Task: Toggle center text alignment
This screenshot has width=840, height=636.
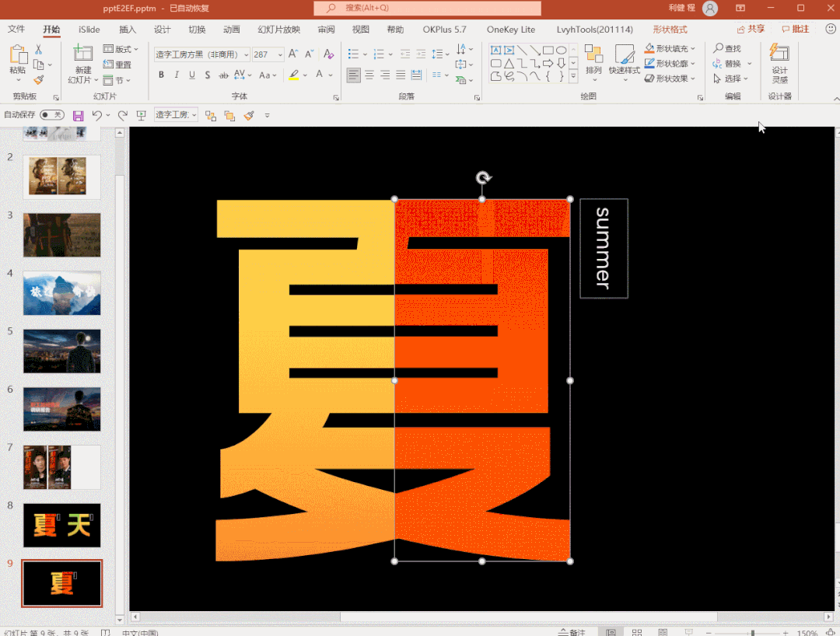Action: (369, 75)
